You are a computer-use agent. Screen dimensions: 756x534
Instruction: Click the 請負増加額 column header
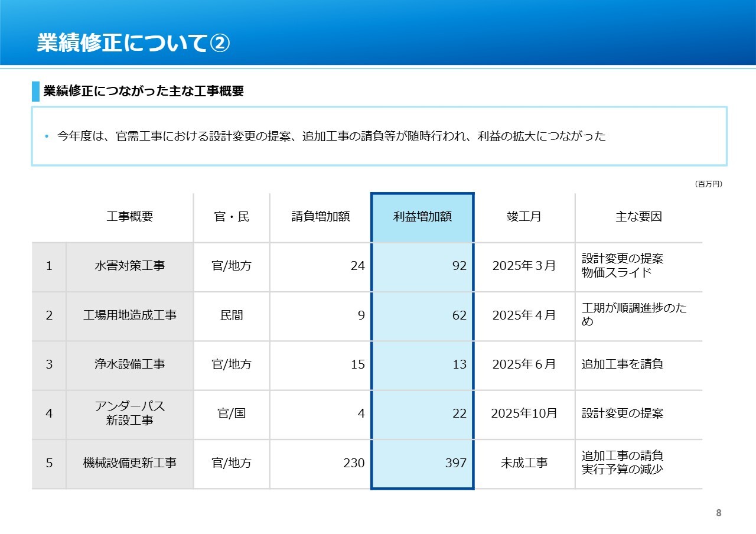point(320,217)
